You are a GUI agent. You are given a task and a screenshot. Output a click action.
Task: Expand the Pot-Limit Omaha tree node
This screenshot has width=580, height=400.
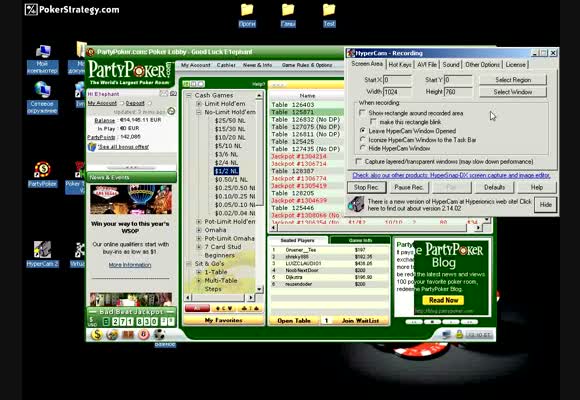[x=199, y=238]
